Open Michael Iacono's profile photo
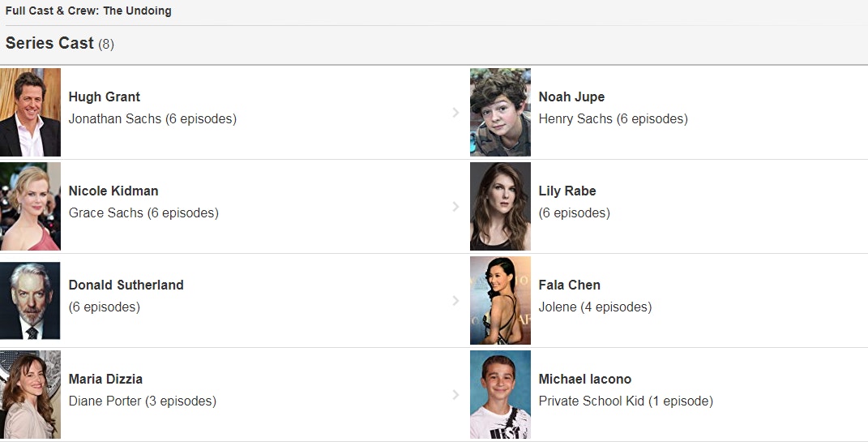 (500, 394)
